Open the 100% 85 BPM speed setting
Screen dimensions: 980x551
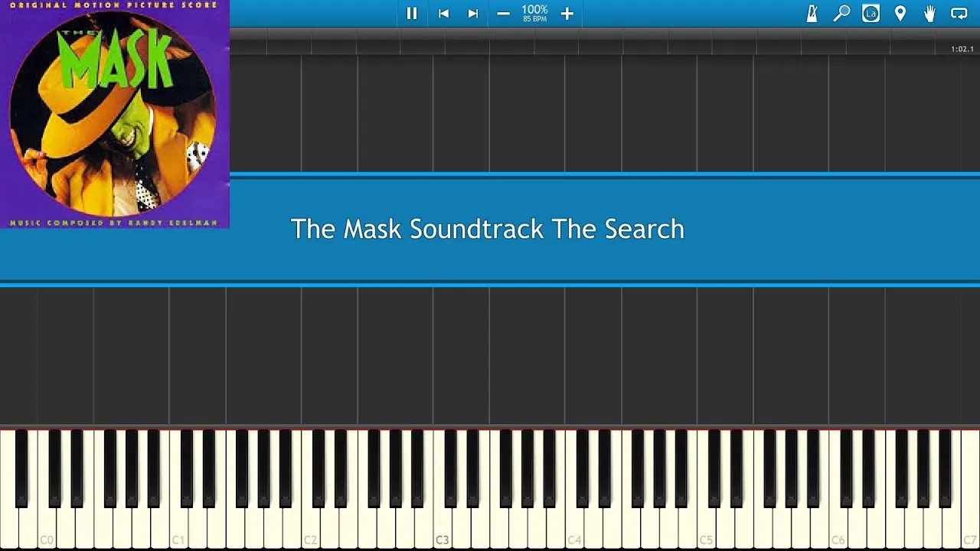pos(534,13)
